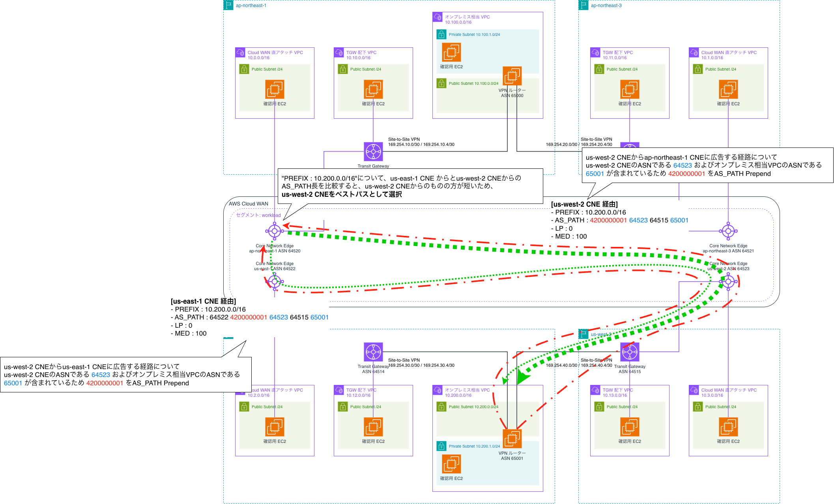Click the '169.254.10.0/30 / 169.254.10.4/30' label

click(421, 145)
